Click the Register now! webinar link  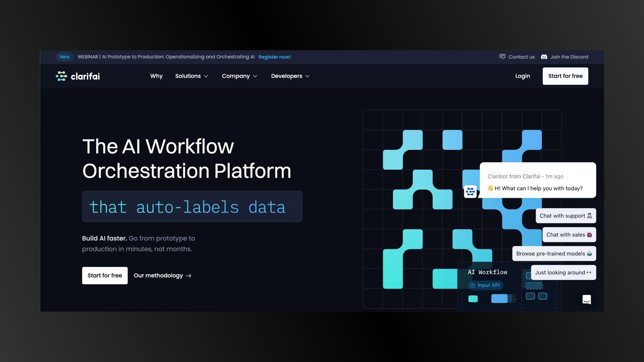click(274, 57)
